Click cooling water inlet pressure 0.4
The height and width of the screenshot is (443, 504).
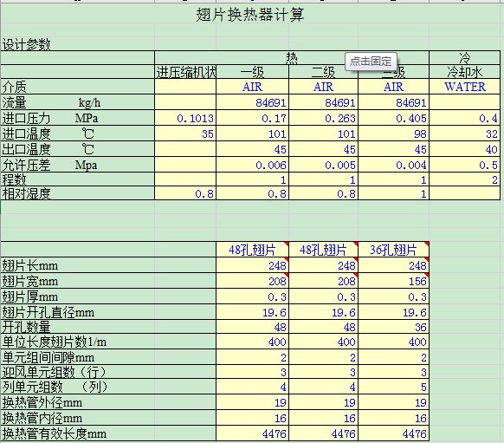(x=465, y=118)
